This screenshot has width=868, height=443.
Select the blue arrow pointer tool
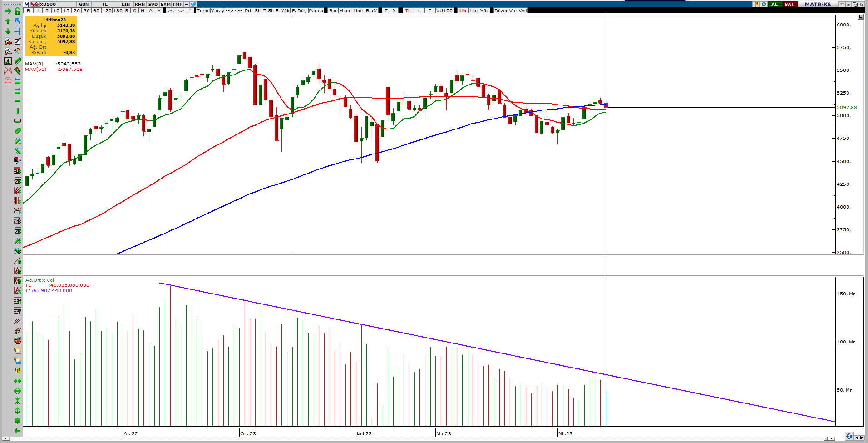tap(17, 21)
